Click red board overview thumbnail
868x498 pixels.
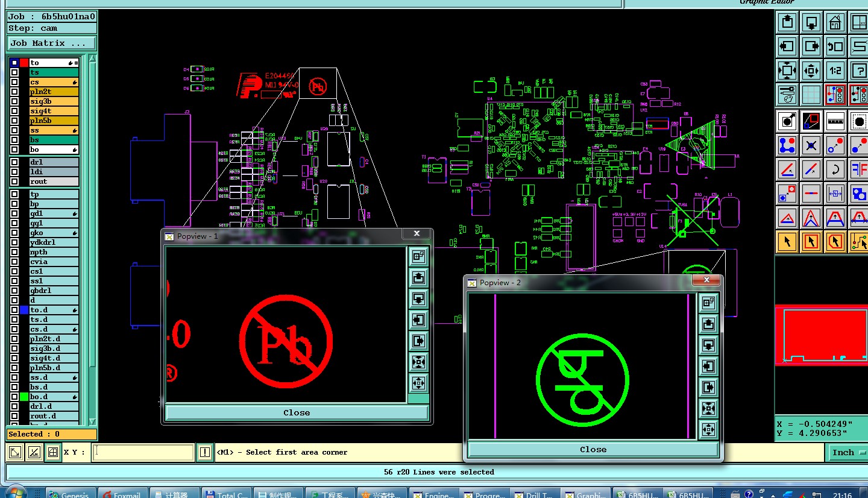[x=821, y=335]
